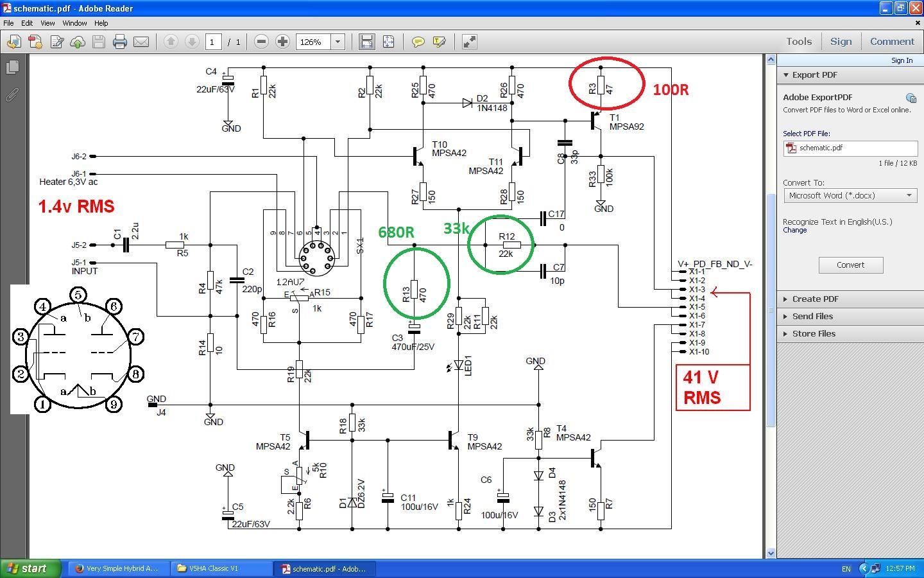Click the tray clock reading '12:57 PM'
Screen dimensions: 924x578
point(900,568)
